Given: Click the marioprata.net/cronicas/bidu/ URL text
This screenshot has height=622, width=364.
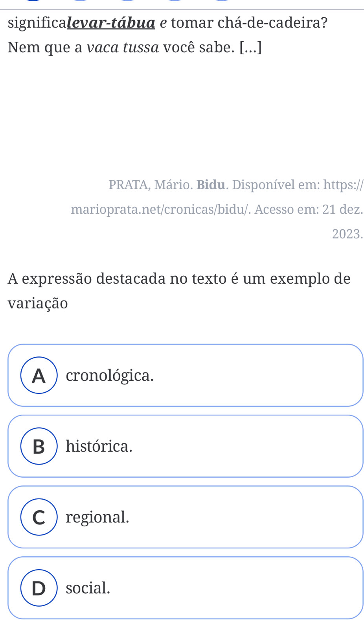Looking at the screenshot, I should [x=161, y=209].
